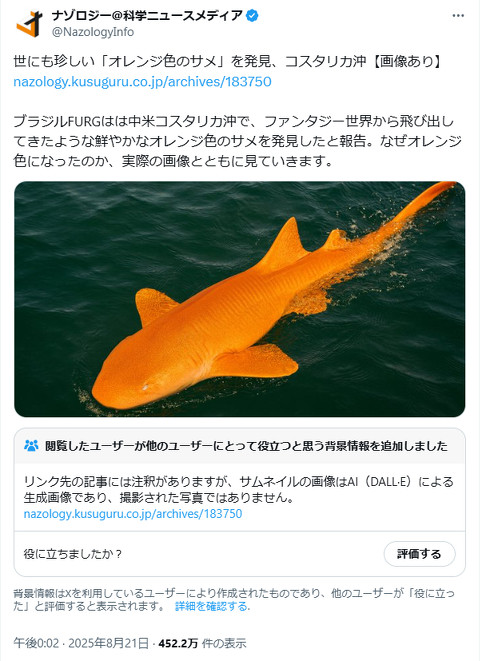Open the 詳細を確認する details link
This screenshot has width=490, height=661.
(x=212, y=607)
